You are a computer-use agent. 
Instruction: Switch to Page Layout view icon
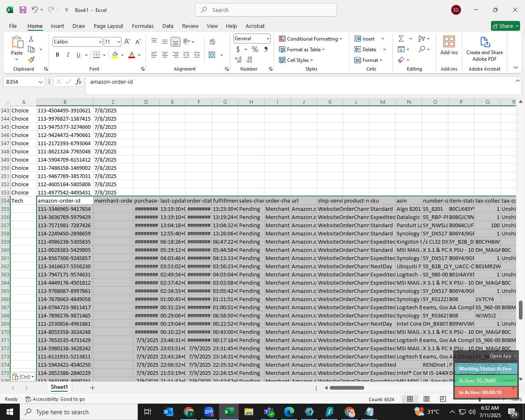coord(426,399)
